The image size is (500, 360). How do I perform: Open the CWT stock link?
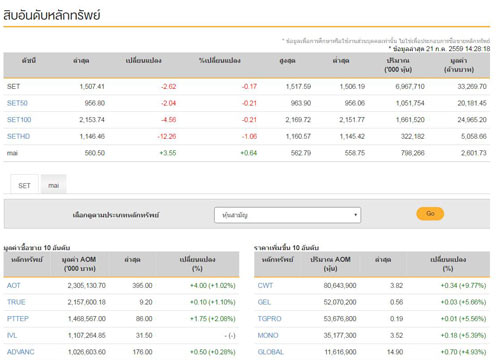pyautogui.click(x=265, y=285)
